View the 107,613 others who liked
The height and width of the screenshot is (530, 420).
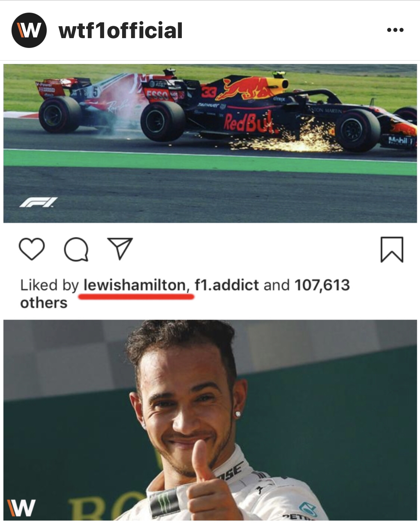(322, 285)
